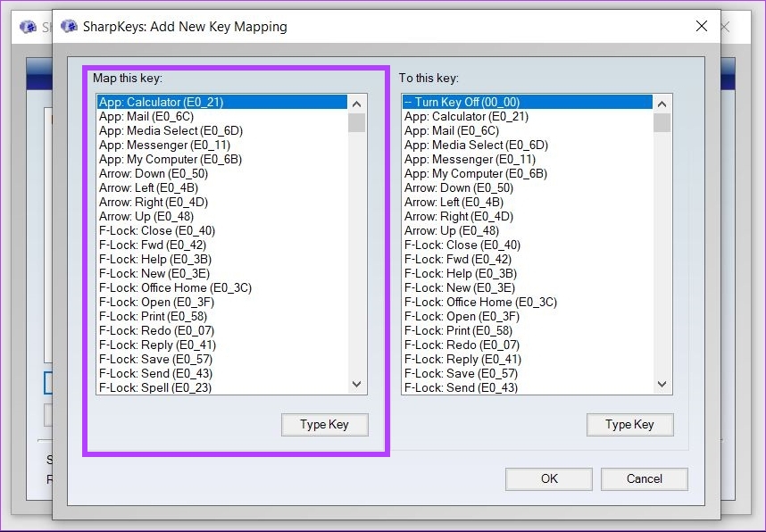This screenshot has height=532, width=766.
Task: Click Type Key under Map this key
Action: (324, 425)
